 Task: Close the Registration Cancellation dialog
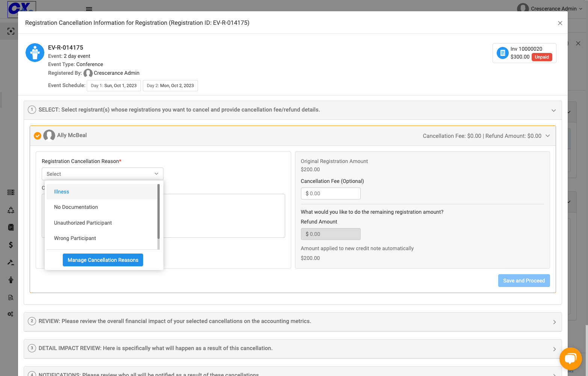click(560, 23)
